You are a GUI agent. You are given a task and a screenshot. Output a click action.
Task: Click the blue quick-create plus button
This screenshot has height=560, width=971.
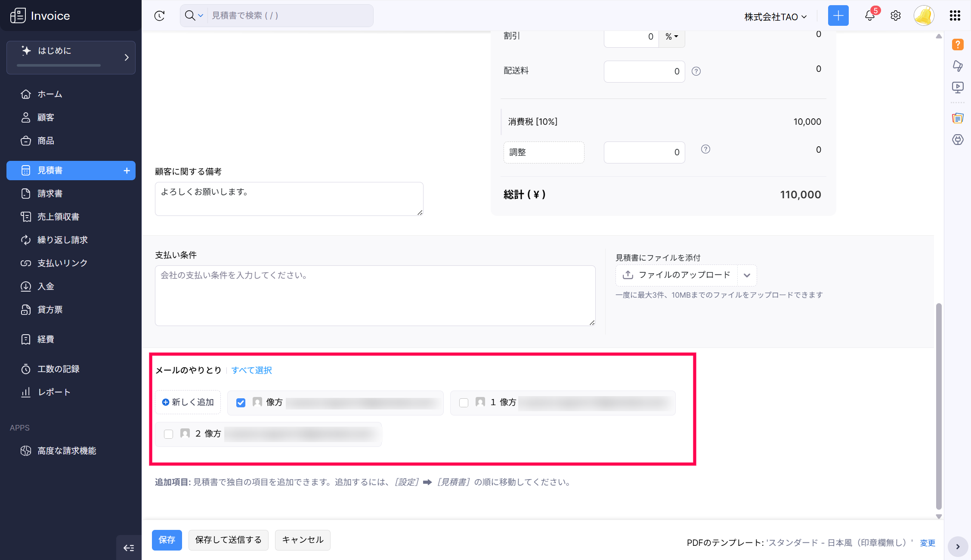coord(838,16)
